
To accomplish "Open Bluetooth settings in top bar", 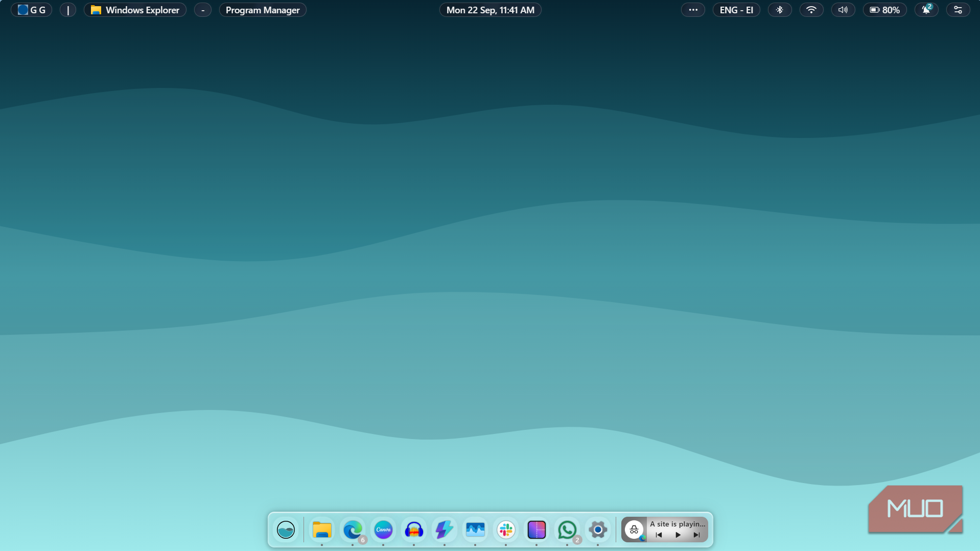I will pyautogui.click(x=780, y=10).
